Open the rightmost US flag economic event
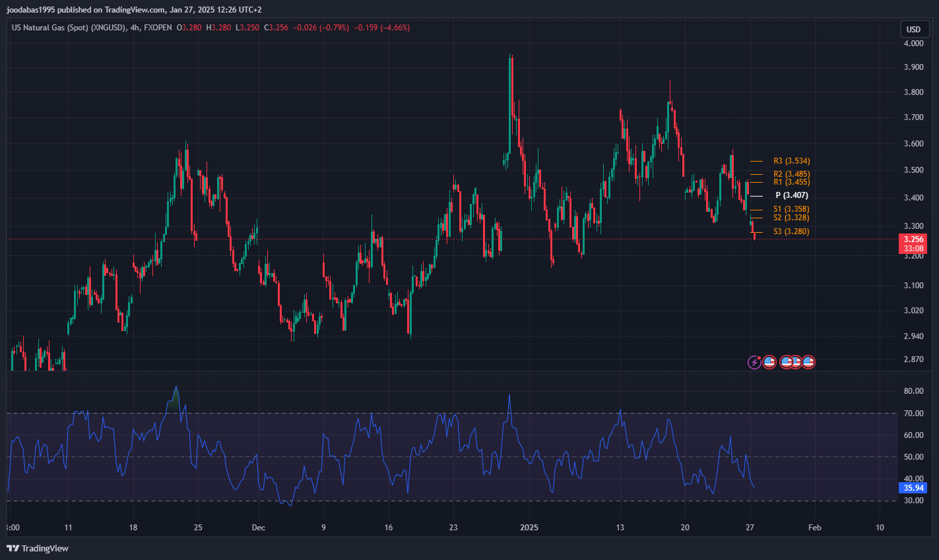Image resolution: width=939 pixels, height=560 pixels. 809,361
